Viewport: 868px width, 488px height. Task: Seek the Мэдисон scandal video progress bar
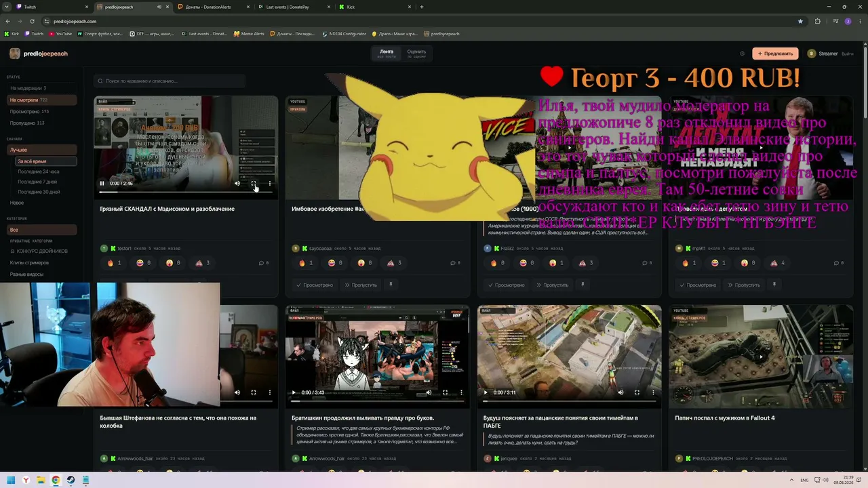click(x=186, y=192)
